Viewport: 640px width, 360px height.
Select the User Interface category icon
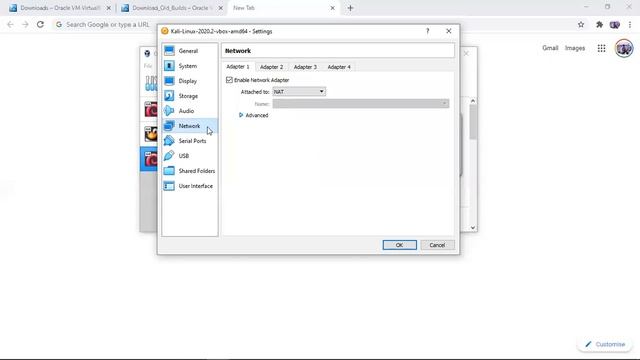click(x=169, y=186)
